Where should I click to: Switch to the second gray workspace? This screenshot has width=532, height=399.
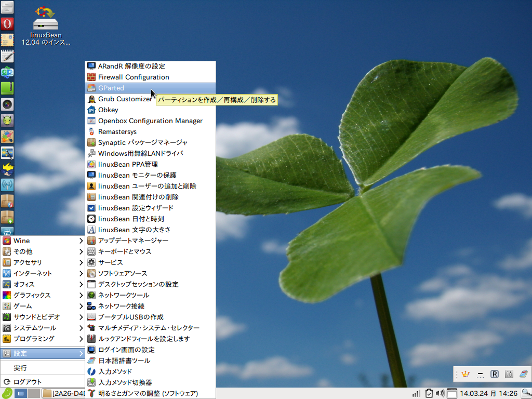[x=34, y=394]
